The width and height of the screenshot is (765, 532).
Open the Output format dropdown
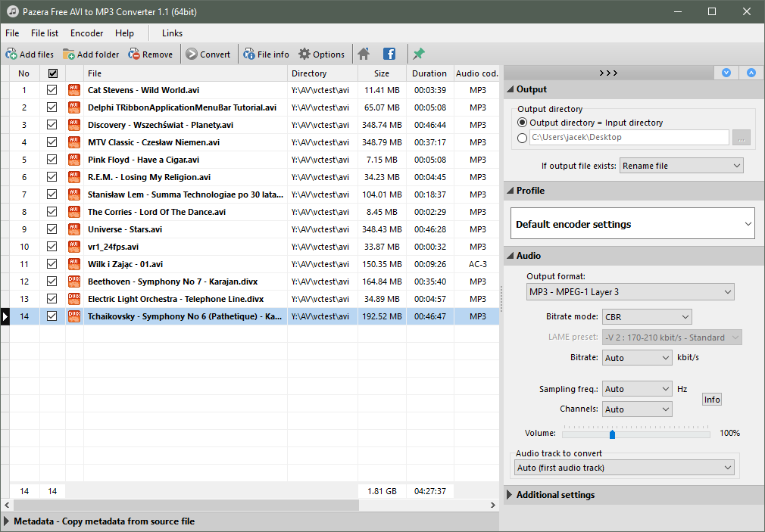pos(630,291)
